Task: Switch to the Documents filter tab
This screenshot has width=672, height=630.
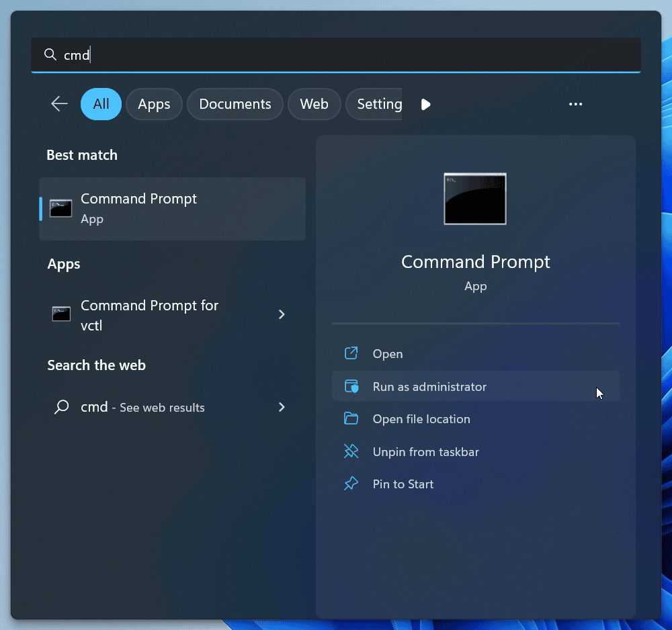Action: pyautogui.click(x=235, y=104)
